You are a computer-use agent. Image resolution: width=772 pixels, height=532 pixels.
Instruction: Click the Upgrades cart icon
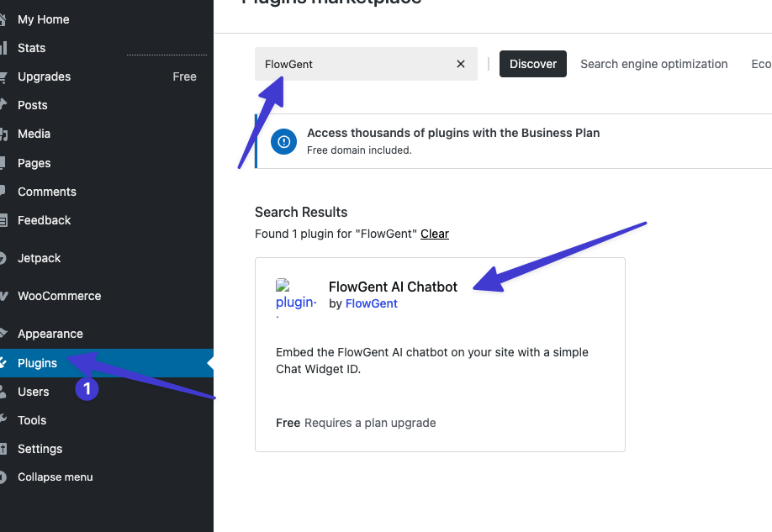tap(3, 76)
